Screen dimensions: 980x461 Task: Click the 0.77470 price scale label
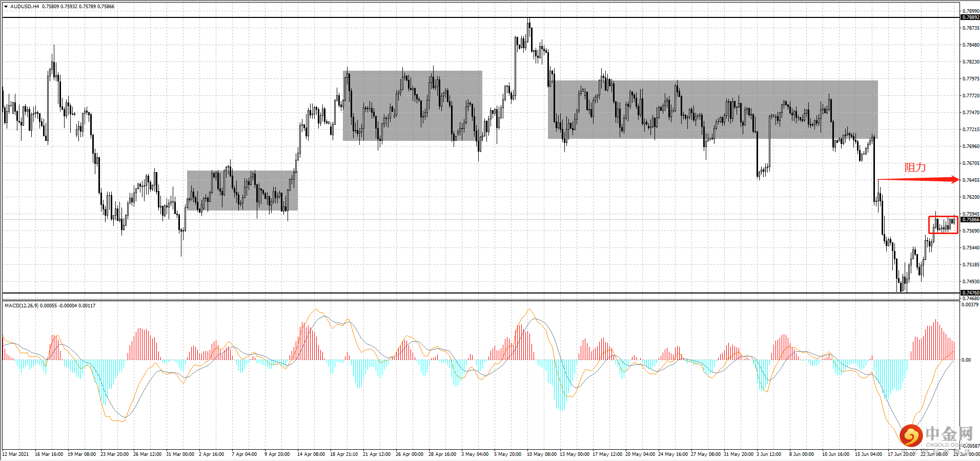tap(971, 113)
